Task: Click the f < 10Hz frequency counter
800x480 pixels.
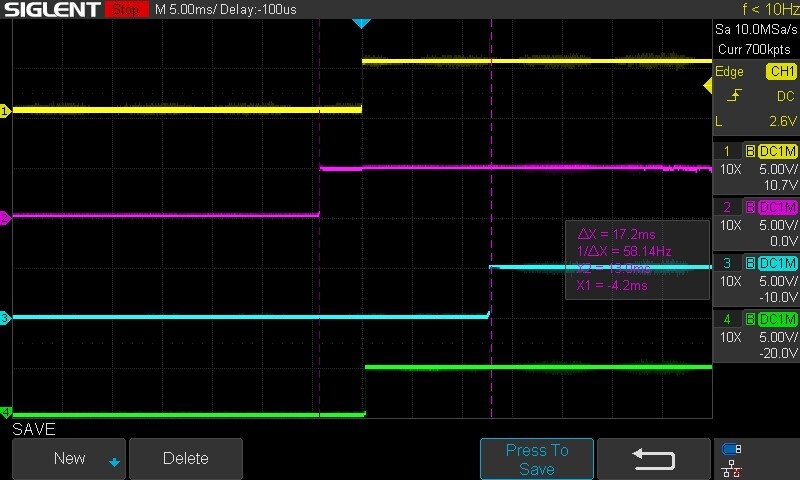Action: point(771,9)
